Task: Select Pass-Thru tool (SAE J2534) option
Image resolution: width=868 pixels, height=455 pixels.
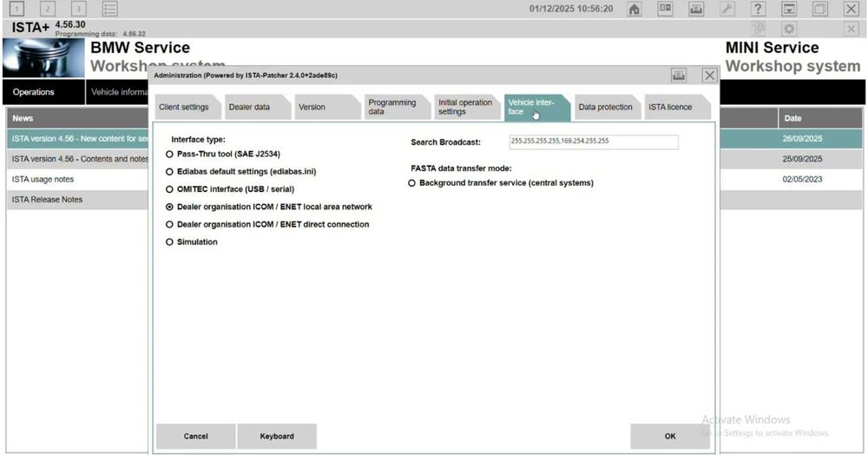Action: pyautogui.click(x=223, y=154)
